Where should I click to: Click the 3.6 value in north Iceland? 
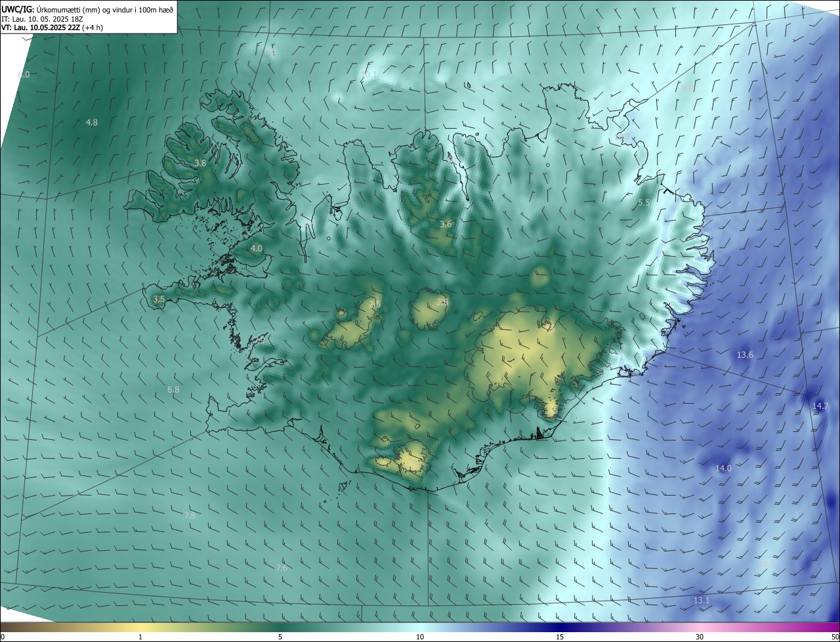pos(446,225)
